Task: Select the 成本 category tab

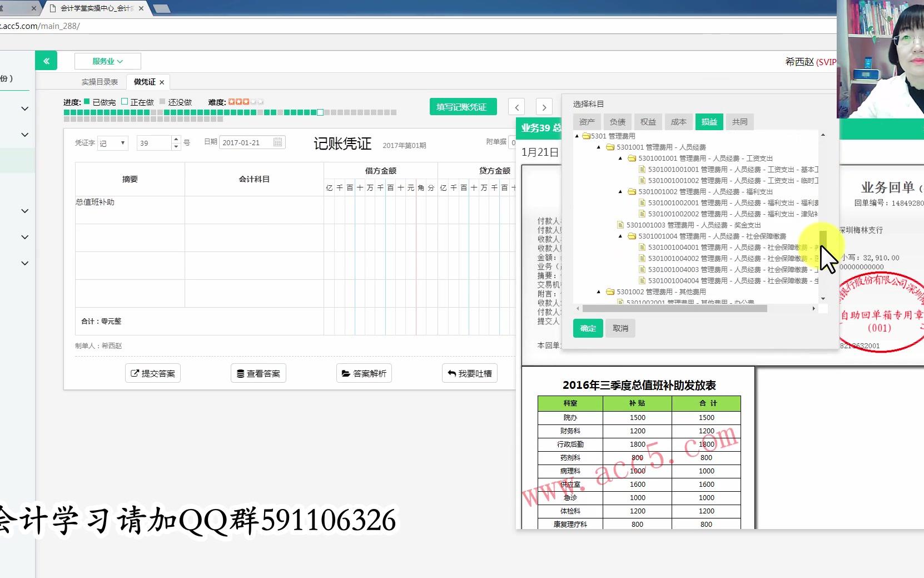Action: [x=679, y=121]
